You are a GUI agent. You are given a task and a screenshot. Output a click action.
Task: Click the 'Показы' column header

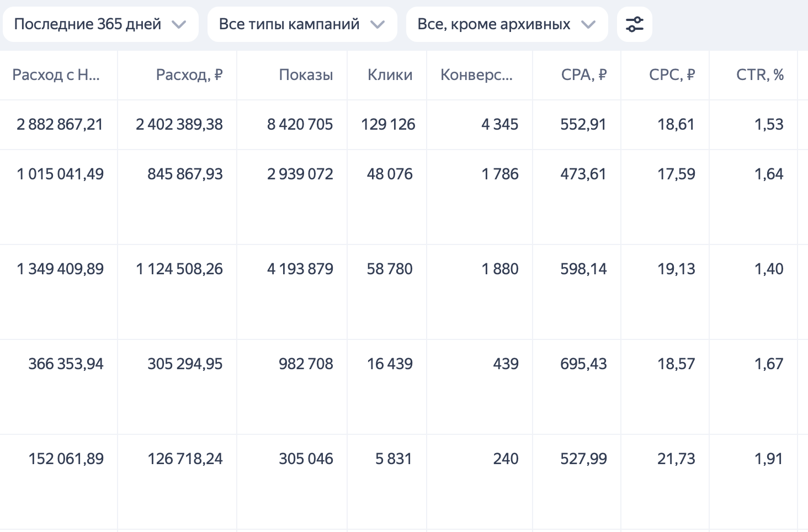[x=306, y=75]
